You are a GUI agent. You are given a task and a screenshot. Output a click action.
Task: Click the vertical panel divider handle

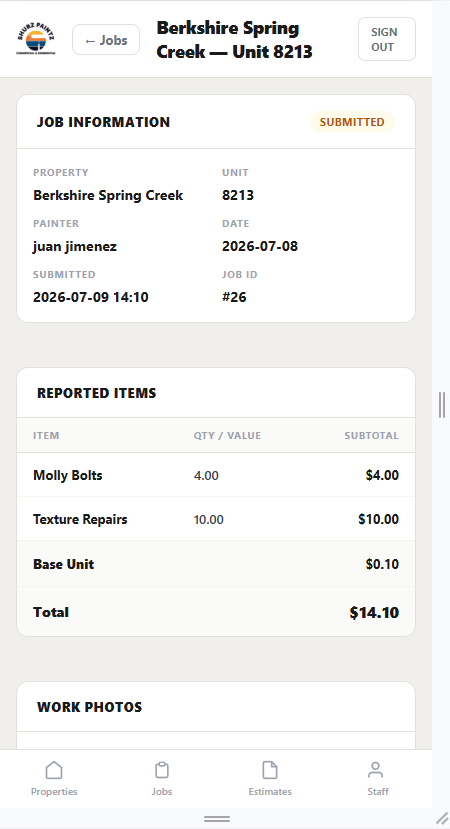pyautogui.click(x=442, y=405)
